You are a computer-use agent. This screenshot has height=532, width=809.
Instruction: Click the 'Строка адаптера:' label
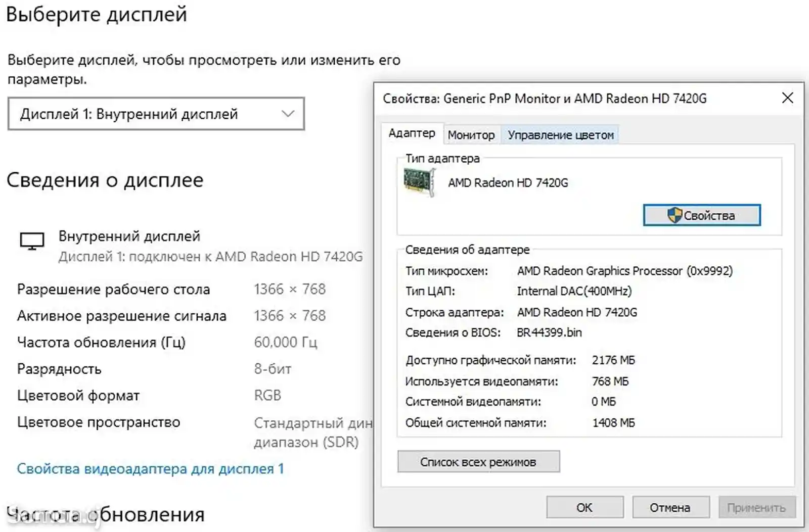455,312
